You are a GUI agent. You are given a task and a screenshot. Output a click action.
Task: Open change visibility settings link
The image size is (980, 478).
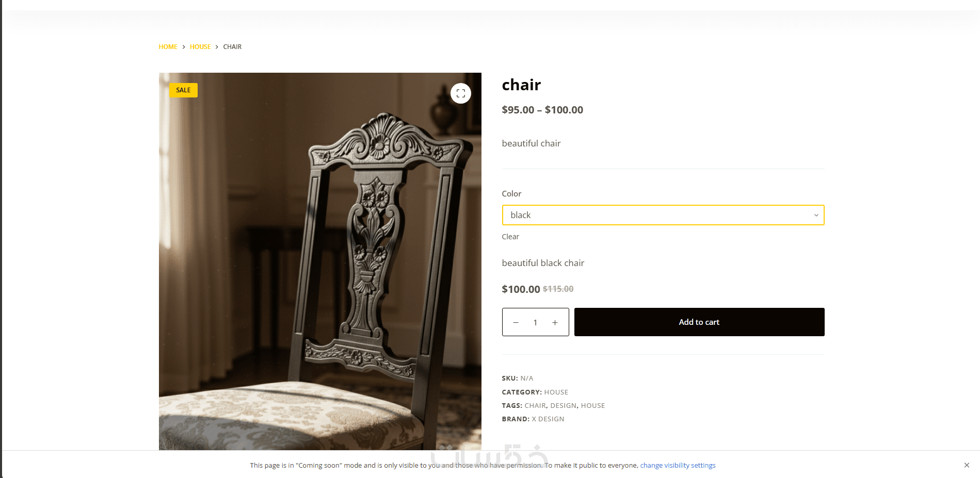pyautogui.click(x=678, y=465)
